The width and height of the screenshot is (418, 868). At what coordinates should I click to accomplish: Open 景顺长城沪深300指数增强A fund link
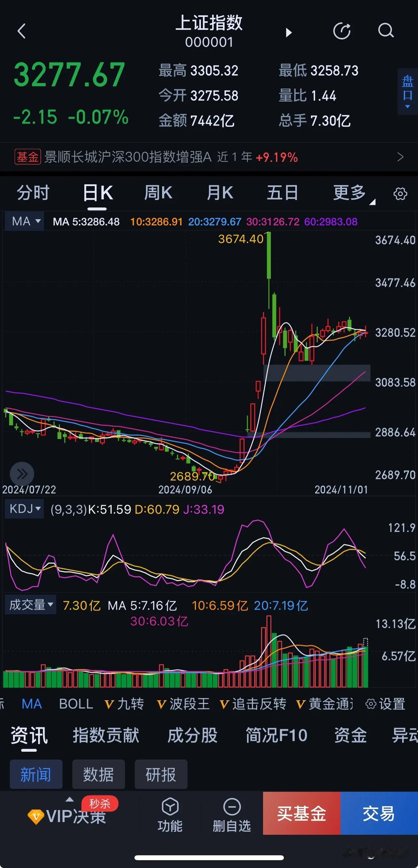[x=128, y=157]
